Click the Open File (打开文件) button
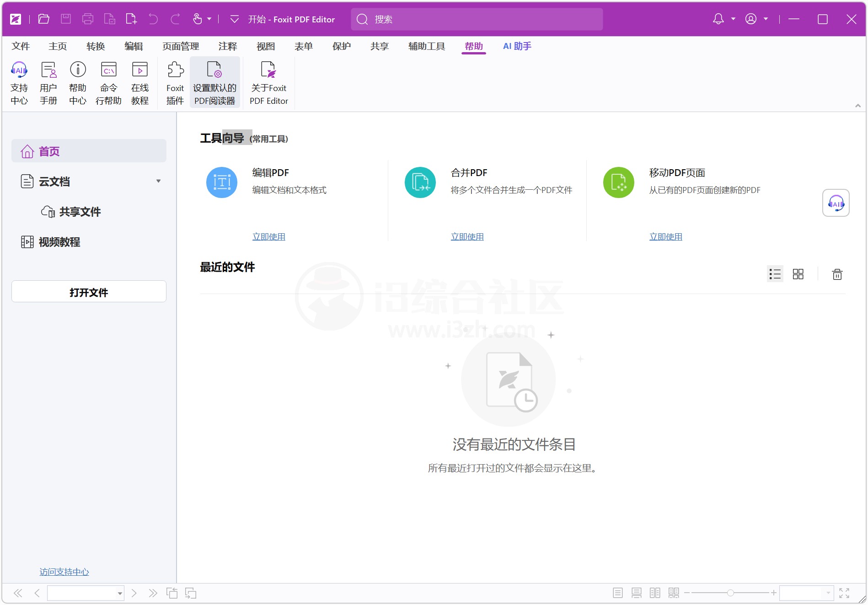 point(89,292)
